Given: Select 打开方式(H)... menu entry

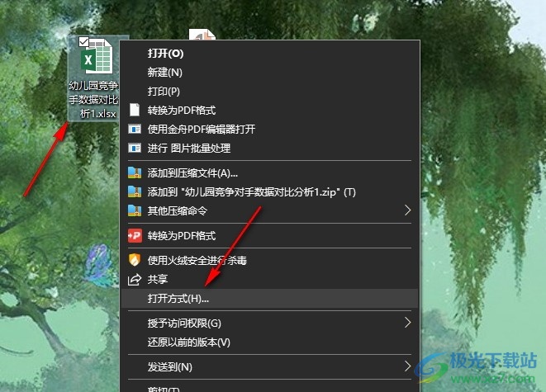Looking at the screenshot, I should click(x=178, y=299).
